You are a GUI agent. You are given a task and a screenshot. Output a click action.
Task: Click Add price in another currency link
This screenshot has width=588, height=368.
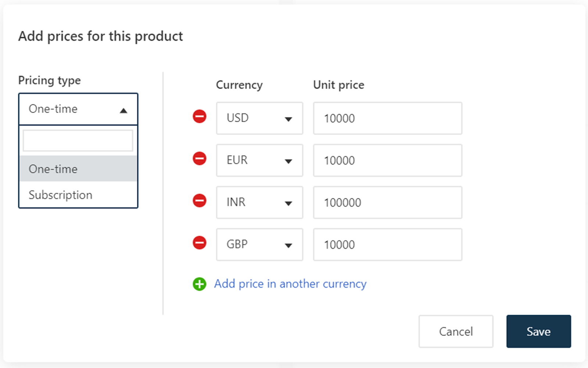[x=290, y=284]
